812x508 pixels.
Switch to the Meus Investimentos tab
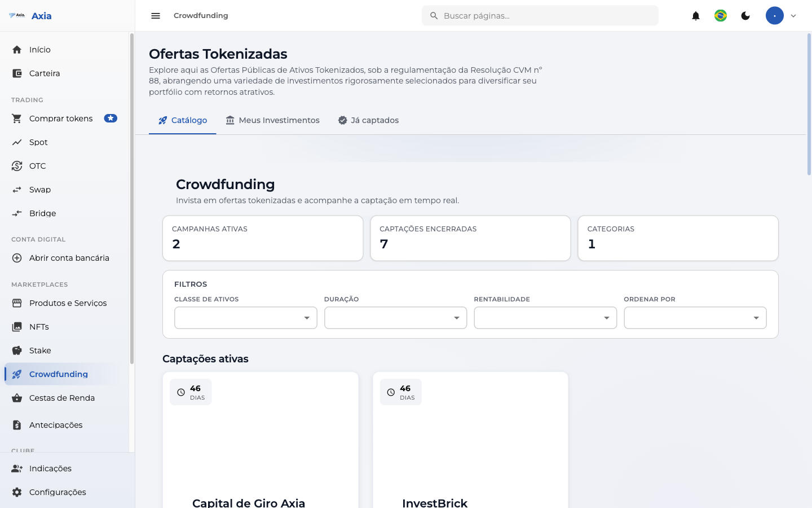[272, 120]
